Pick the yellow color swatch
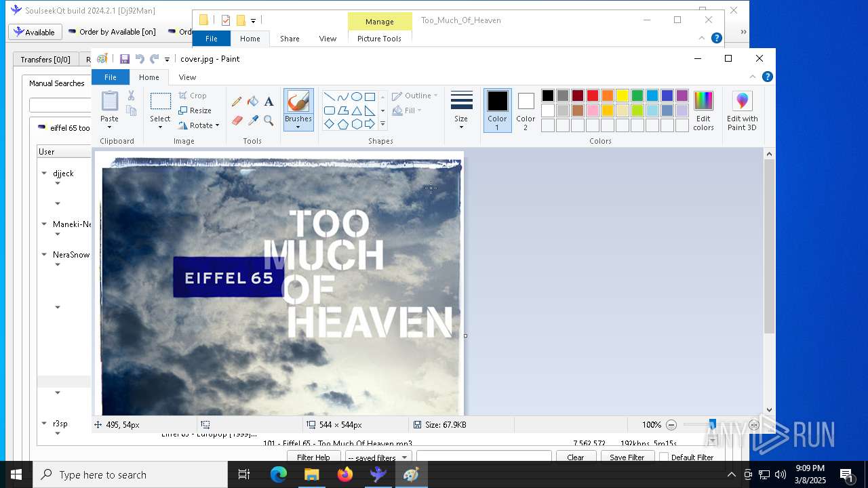868x488 pixels. [x=623, y=96]
